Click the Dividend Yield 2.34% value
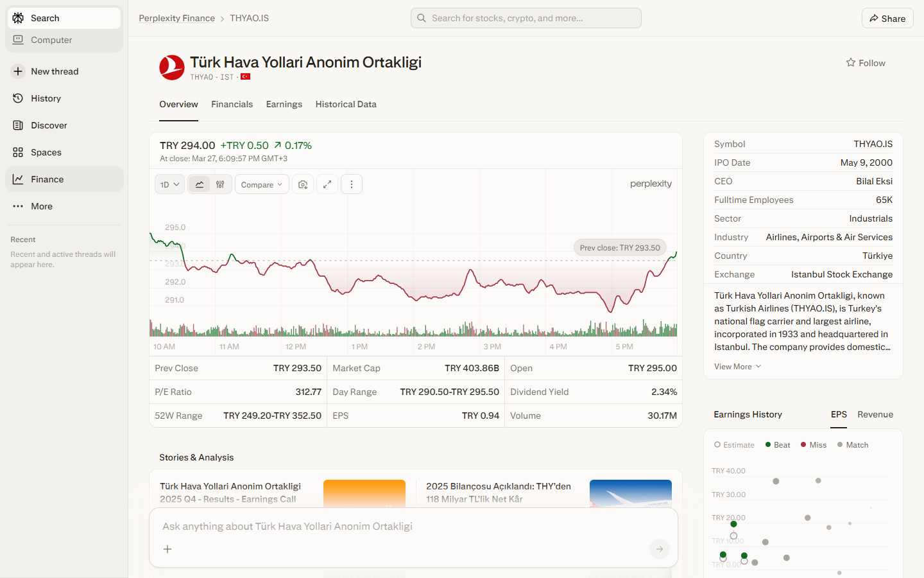Viewport: 924px width, 578px height. click(664, 392)
